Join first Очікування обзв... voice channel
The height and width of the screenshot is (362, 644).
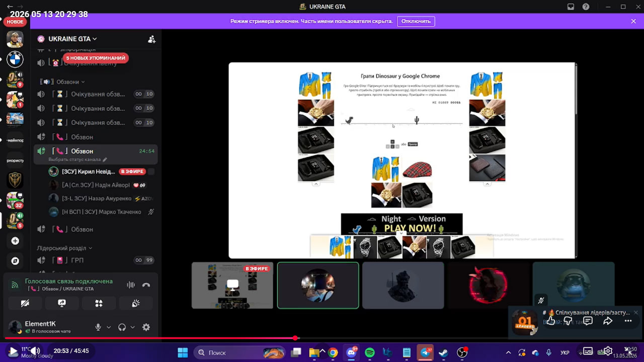click(x=96, y=94)
